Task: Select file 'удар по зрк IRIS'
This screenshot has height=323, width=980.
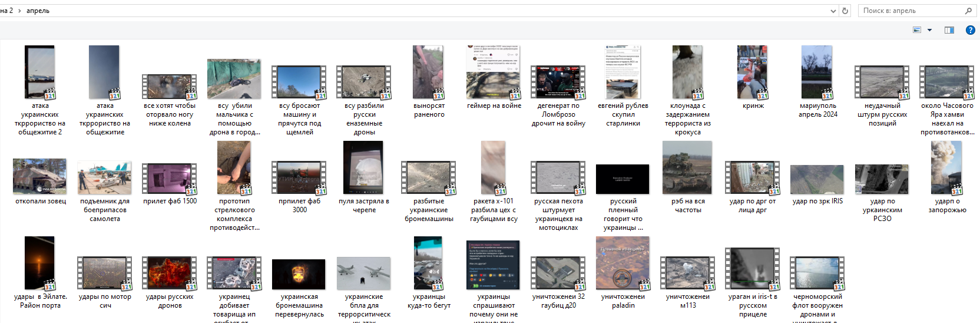Action: pos(817,184)
